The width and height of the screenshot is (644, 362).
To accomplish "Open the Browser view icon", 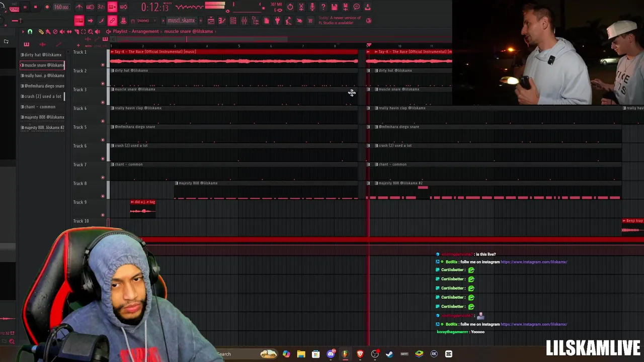I will [x=256, y=21].
